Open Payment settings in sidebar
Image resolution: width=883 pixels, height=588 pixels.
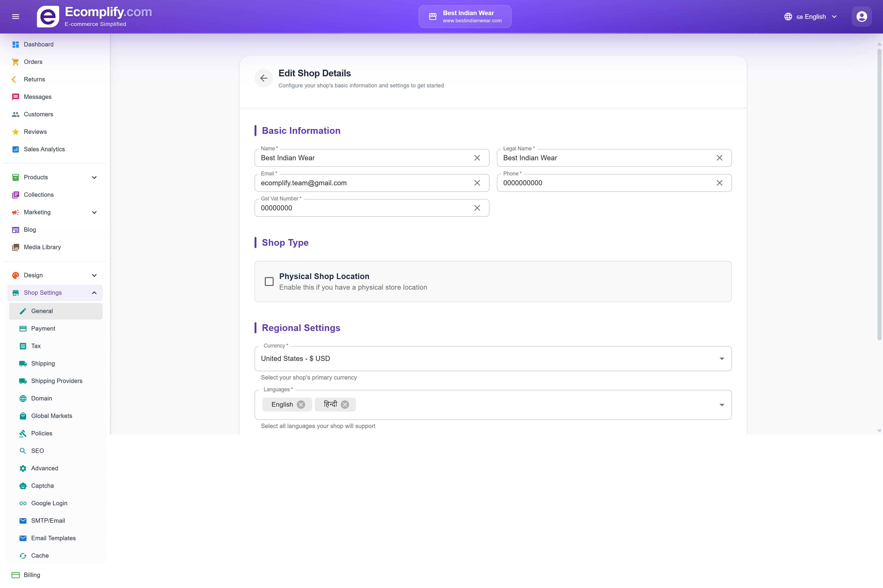43,328
